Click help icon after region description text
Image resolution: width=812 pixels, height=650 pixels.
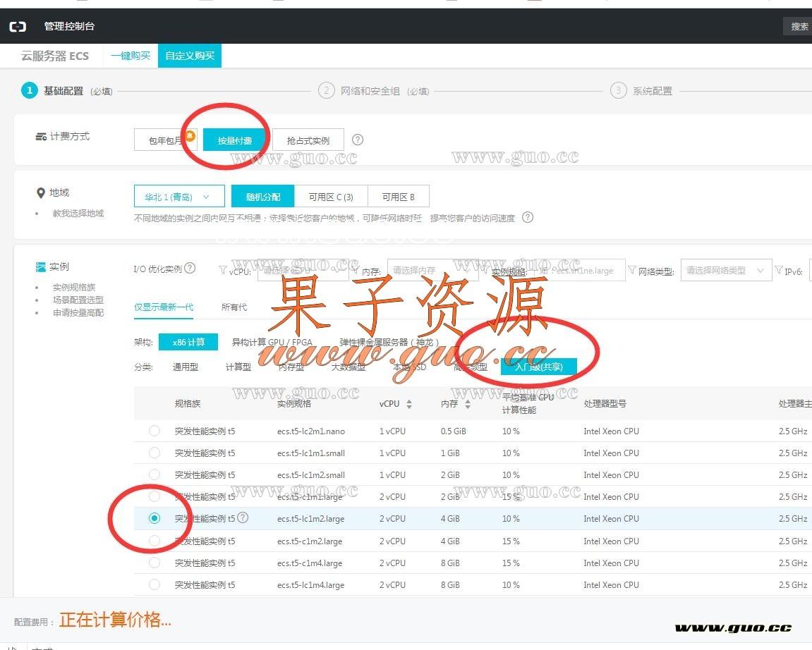tap(527, 217)
